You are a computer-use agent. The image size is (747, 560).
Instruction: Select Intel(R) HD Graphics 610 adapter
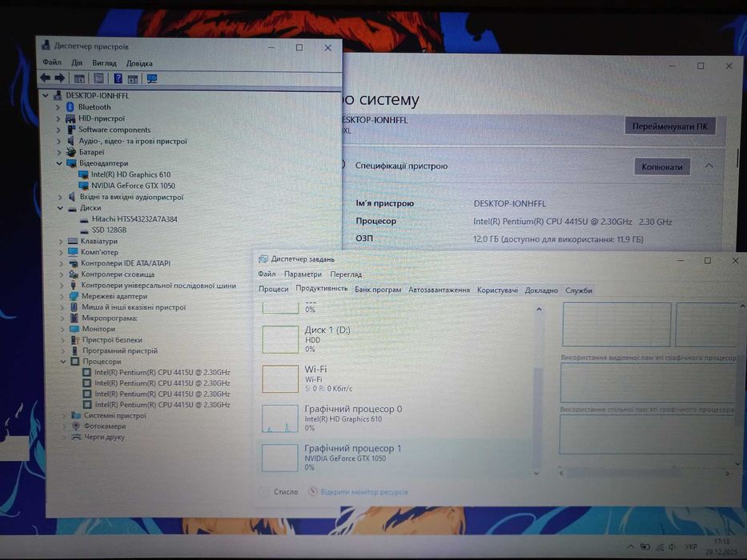click(x=131, y=174)
